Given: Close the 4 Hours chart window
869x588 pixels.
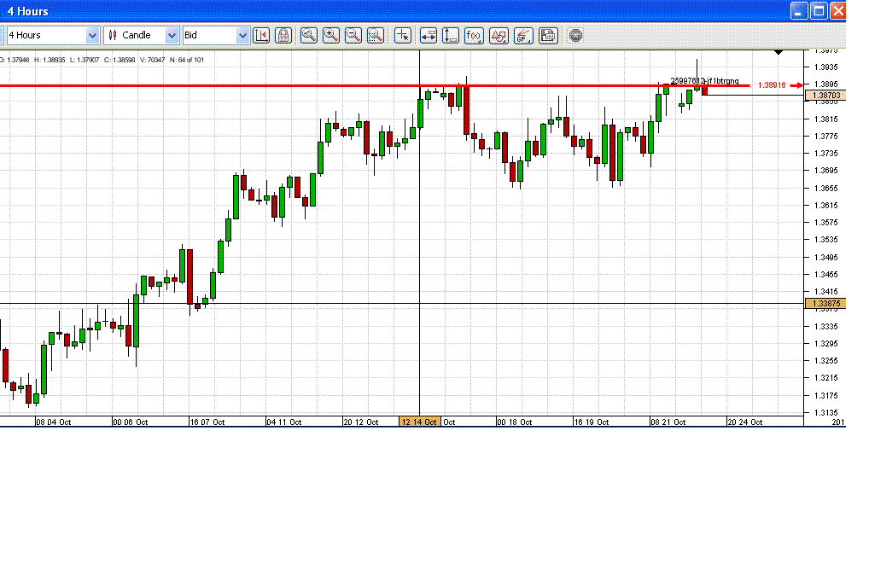Looking at the screenshot, I should point(838,10).
